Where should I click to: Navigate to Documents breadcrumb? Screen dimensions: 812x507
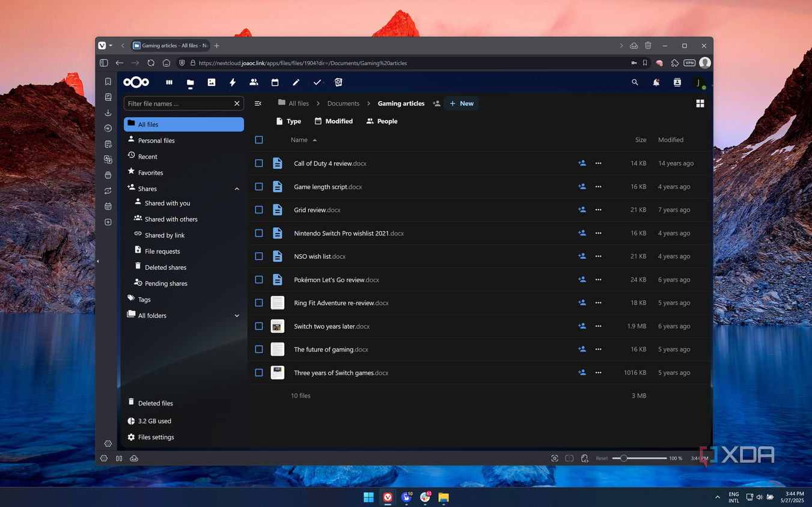click(x=343, y=103)
